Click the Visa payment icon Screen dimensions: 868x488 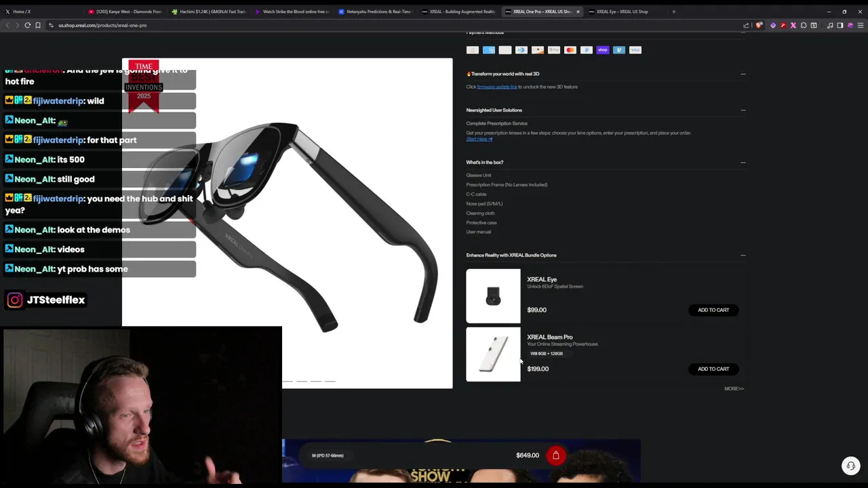coord(635,49)
